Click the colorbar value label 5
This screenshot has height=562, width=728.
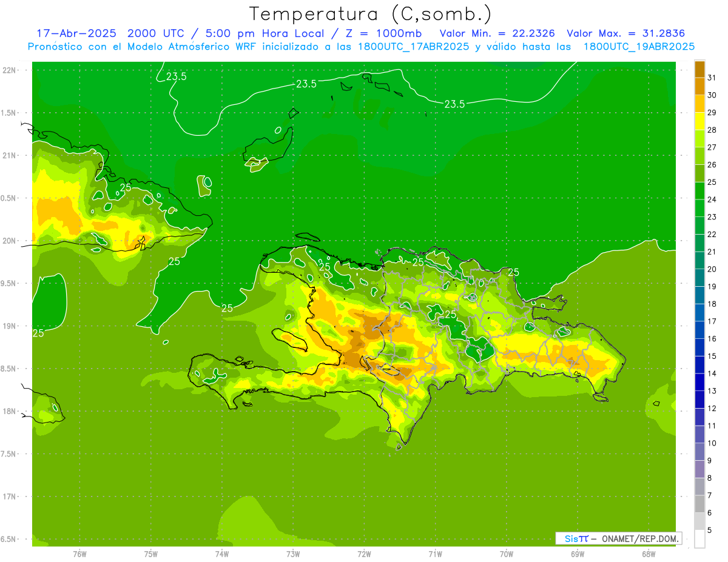(710, 530)
